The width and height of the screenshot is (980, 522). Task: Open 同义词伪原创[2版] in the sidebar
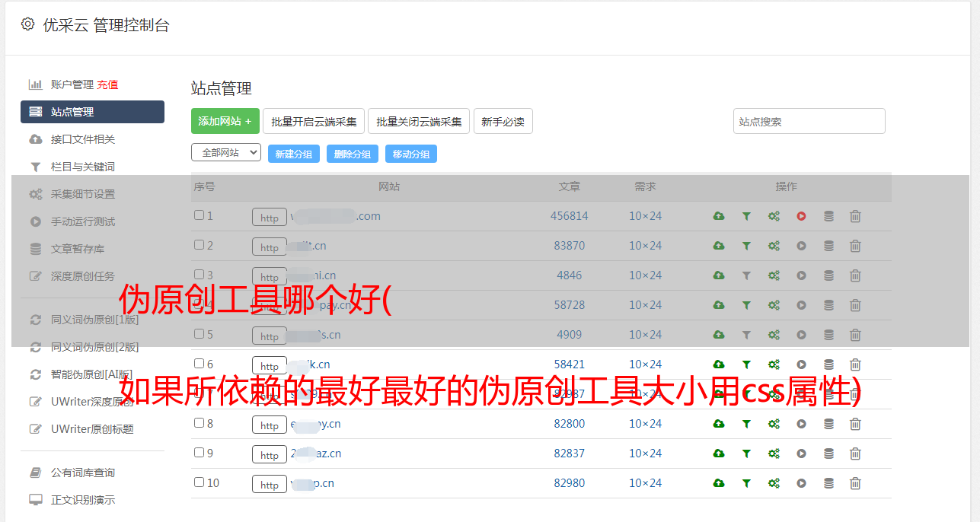click(94, 347)
